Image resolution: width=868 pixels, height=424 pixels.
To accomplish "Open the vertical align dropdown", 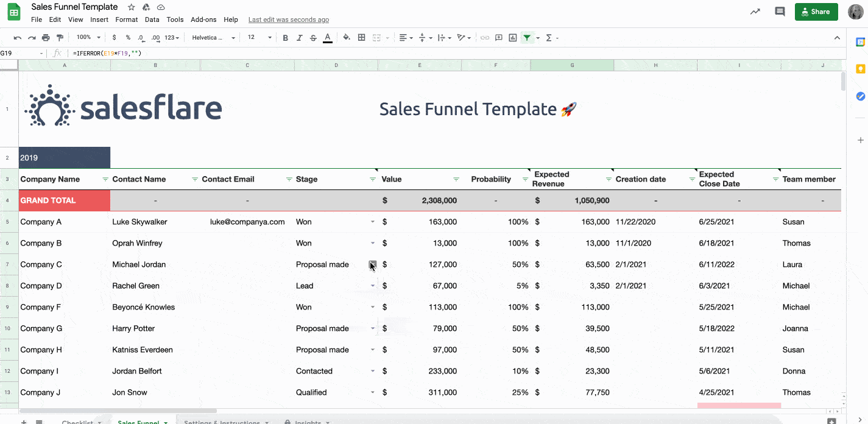I will point(426,38).
